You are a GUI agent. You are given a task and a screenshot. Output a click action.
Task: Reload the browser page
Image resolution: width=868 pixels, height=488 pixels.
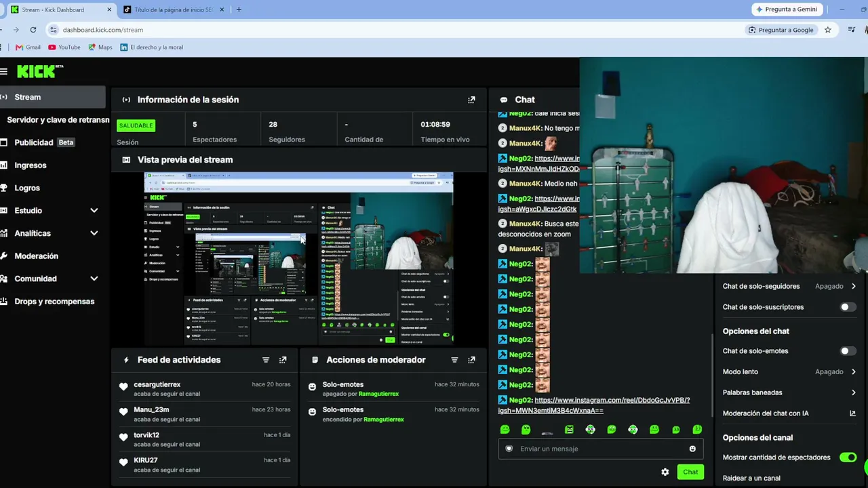click(x=33, y=30)
